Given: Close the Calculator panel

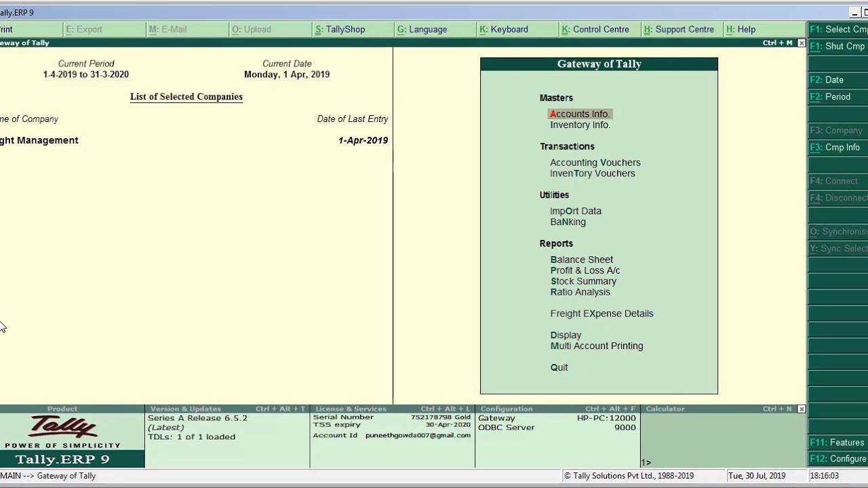Looking at the screenshot, I should click(x=802, y=409).
